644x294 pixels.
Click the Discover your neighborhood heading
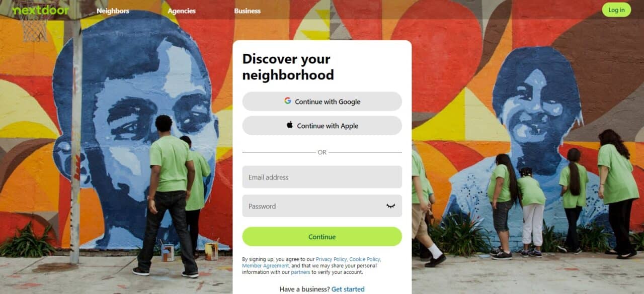(288, 67)
